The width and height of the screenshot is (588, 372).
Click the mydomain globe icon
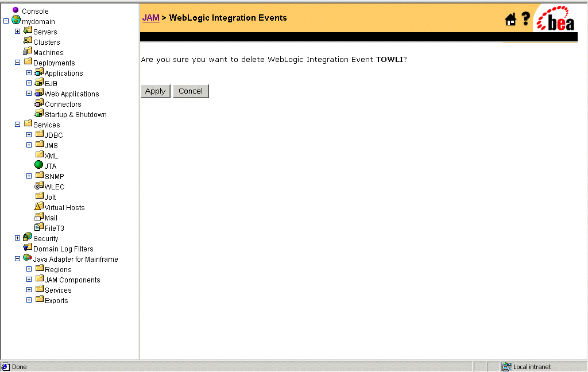(16, 20)
